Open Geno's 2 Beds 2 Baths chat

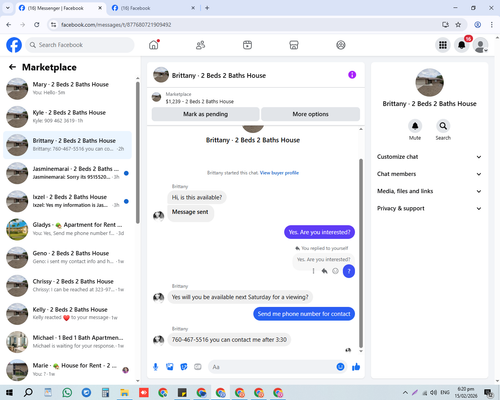67,258
